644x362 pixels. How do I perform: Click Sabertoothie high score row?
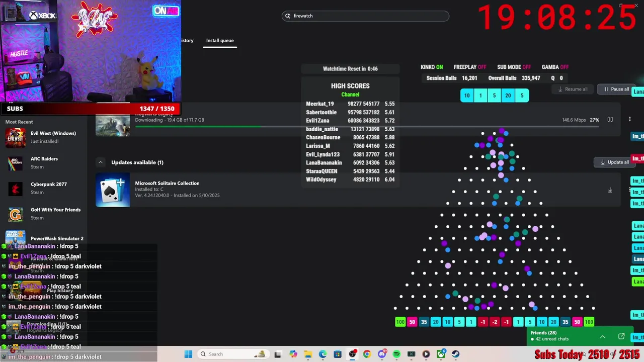tap(350, 112)
